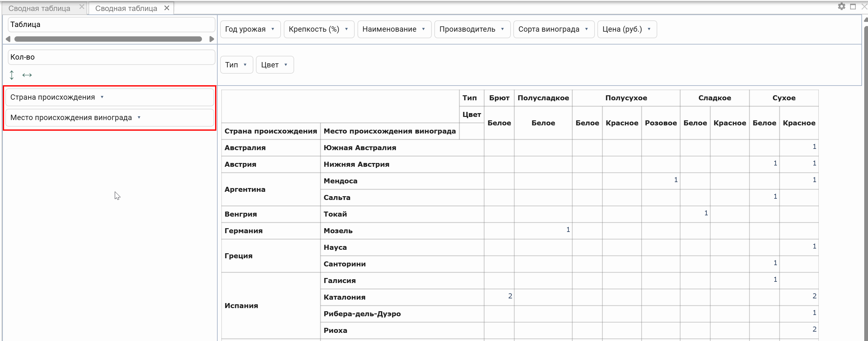Open the Цена (руб.) dropdown
Screen dimensions: 868x341
pyautogui.click(x=649, y=29)
